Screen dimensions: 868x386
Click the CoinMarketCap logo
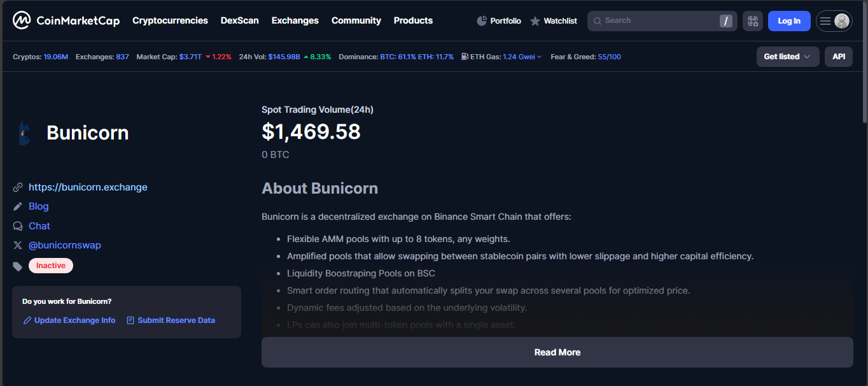(x=66, y=21)
